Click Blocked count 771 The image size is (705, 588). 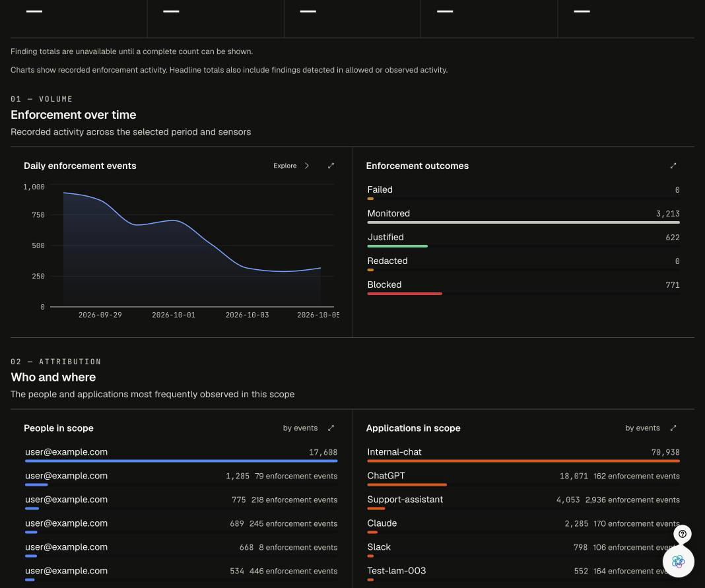673,285
